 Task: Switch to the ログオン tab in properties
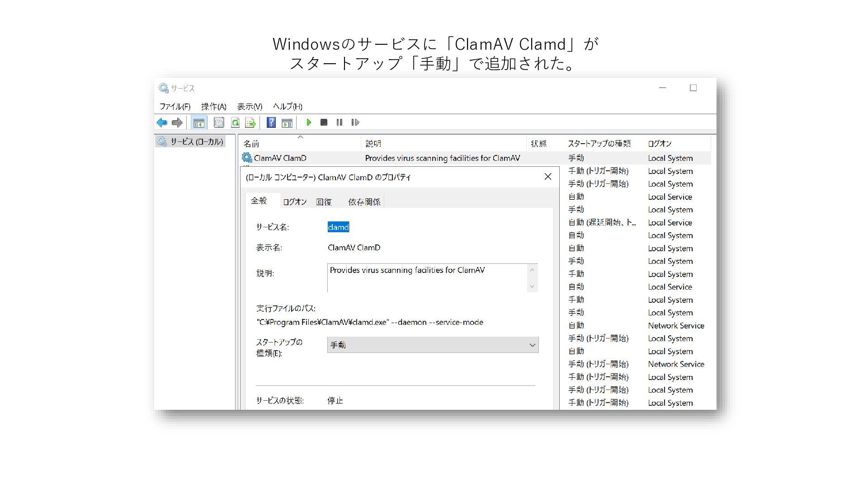pos(295,202)
